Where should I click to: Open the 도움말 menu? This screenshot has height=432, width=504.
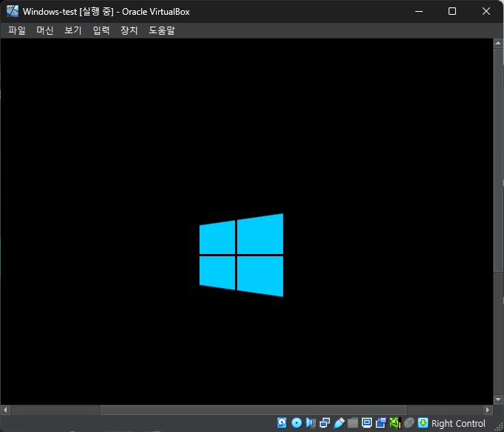pos(162,30)
